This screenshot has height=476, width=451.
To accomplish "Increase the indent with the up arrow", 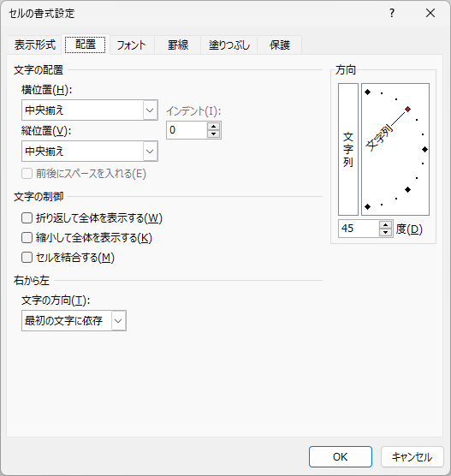I will pyautogui.click(x=214, y=127).
